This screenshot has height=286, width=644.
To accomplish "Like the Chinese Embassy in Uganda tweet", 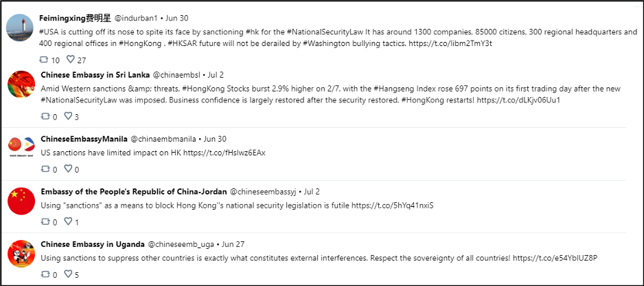I will click(x=68, y=274).
